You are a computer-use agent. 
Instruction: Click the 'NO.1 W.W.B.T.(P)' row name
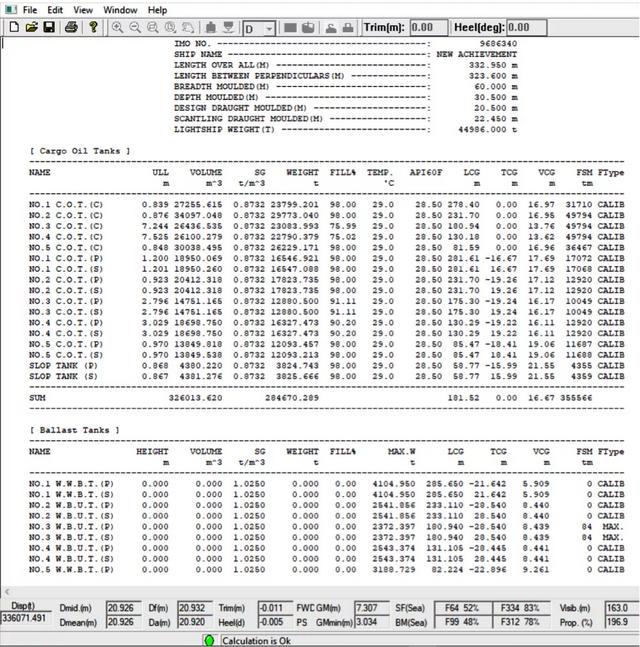(x=71, y=484)
